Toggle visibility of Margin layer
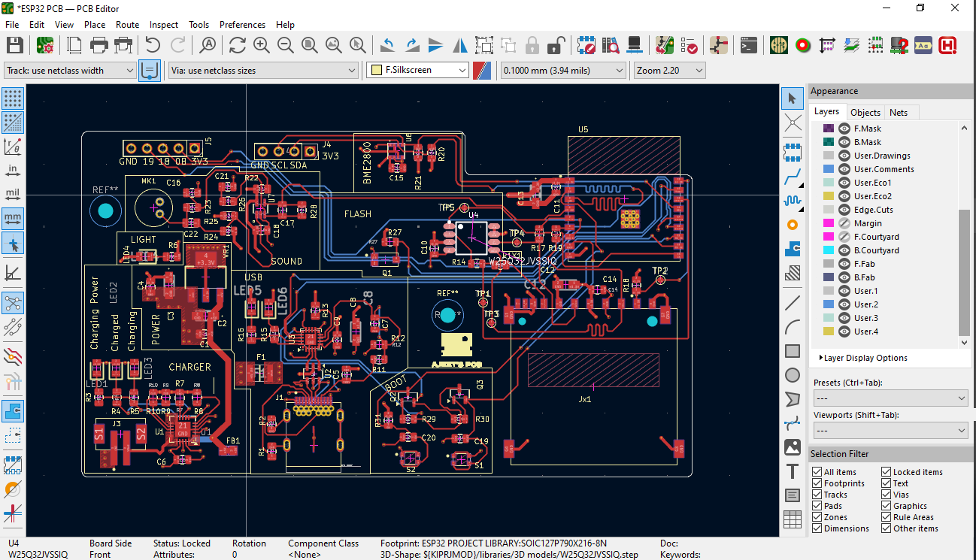Image resolution: width=976 pixels, height=560 pixels. click(x=844, y=223)
